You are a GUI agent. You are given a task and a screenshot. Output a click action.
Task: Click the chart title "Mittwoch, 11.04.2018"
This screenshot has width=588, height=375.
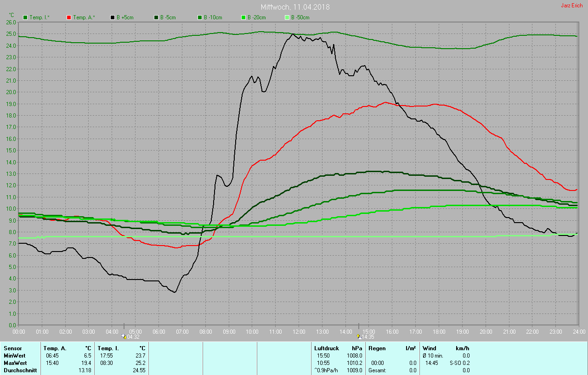click(x=295, y=7)
